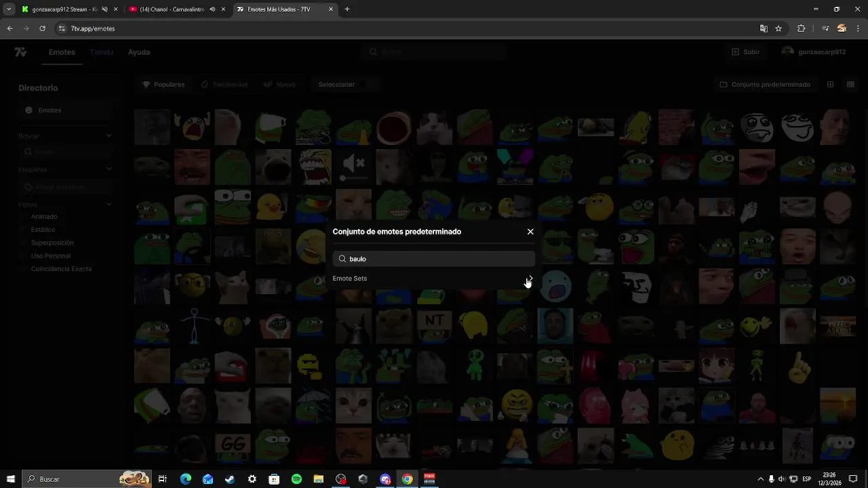The width and height of the screenshot is (868, 488).
Task: Go back with the browser back arrow
Action: [x=9, y=28]
